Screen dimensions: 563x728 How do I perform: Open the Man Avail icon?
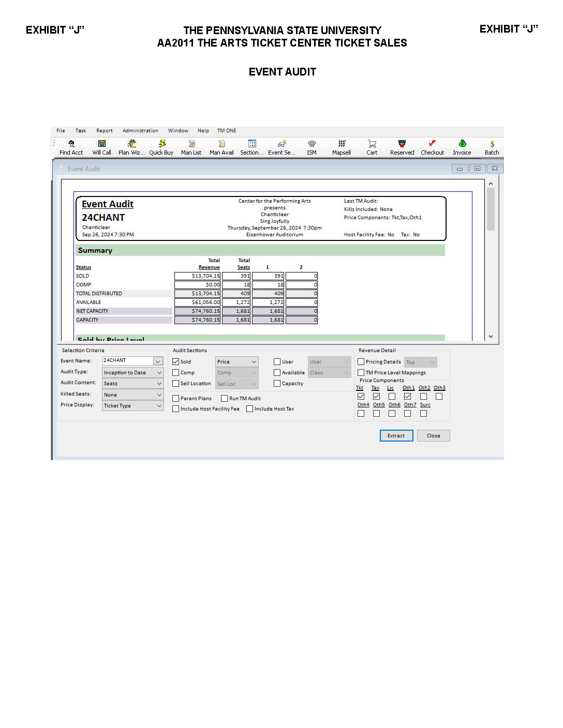click(221, 147)
